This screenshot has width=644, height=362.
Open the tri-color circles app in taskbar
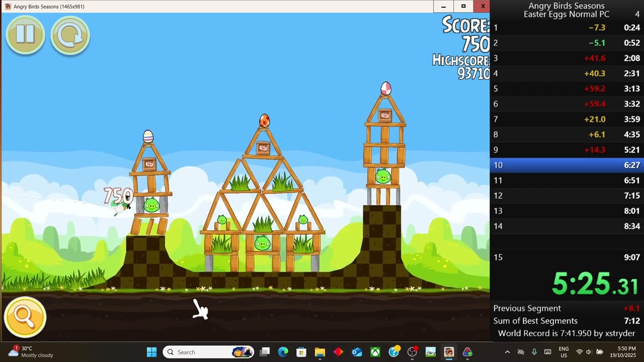tap(467, 352)
